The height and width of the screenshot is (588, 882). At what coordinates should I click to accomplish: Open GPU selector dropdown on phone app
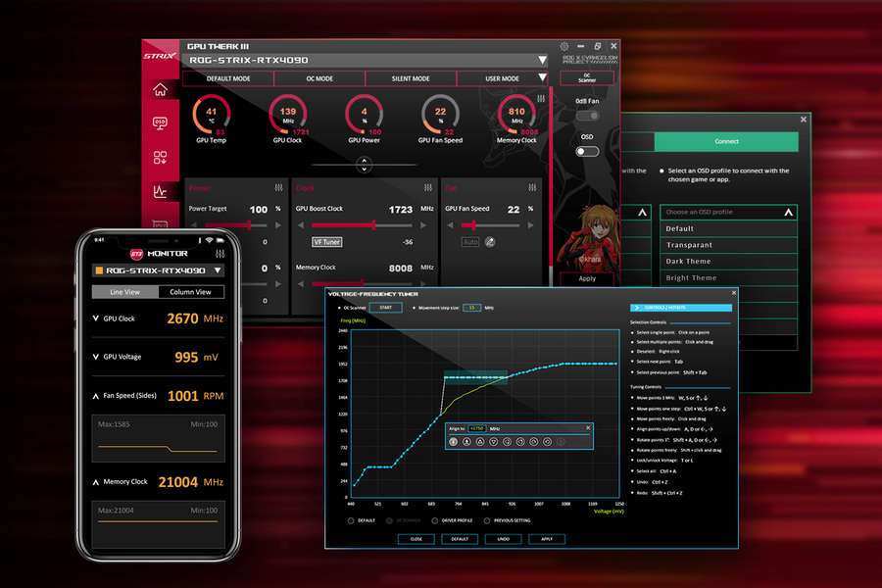pyautogui.click(x=218, y=270)
